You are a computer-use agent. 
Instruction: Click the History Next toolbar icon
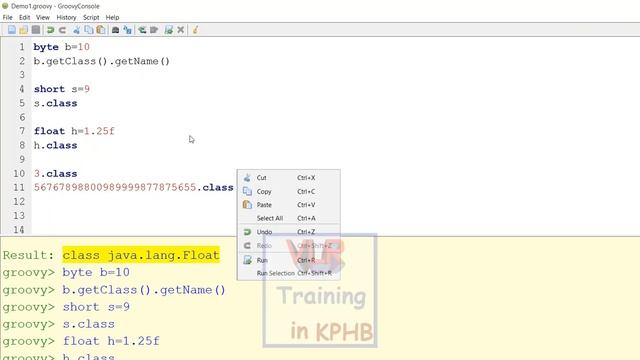coord(154,30)
